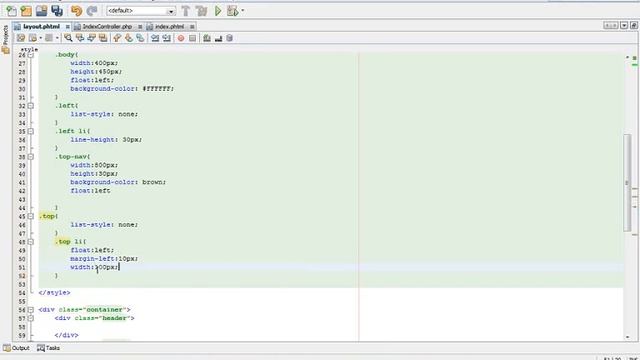Image resolution: width=640 pixels, height=360 pixels.
Task: Show the open documents list dropdown
Action: click(624, 25)
